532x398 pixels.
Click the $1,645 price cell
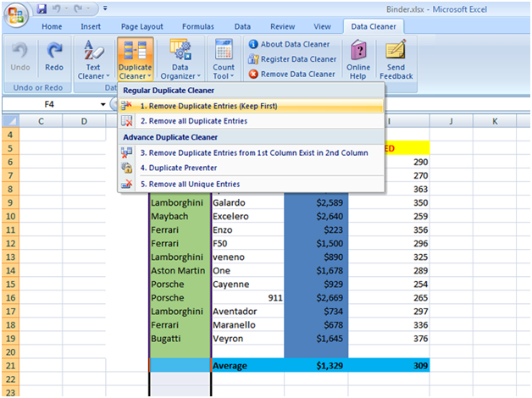click(316, 339)
